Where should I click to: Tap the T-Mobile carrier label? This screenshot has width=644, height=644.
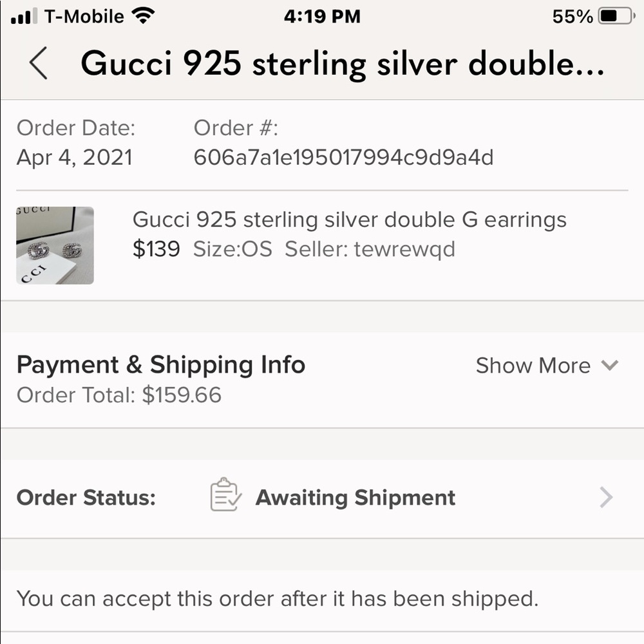(x=84, y=16)
